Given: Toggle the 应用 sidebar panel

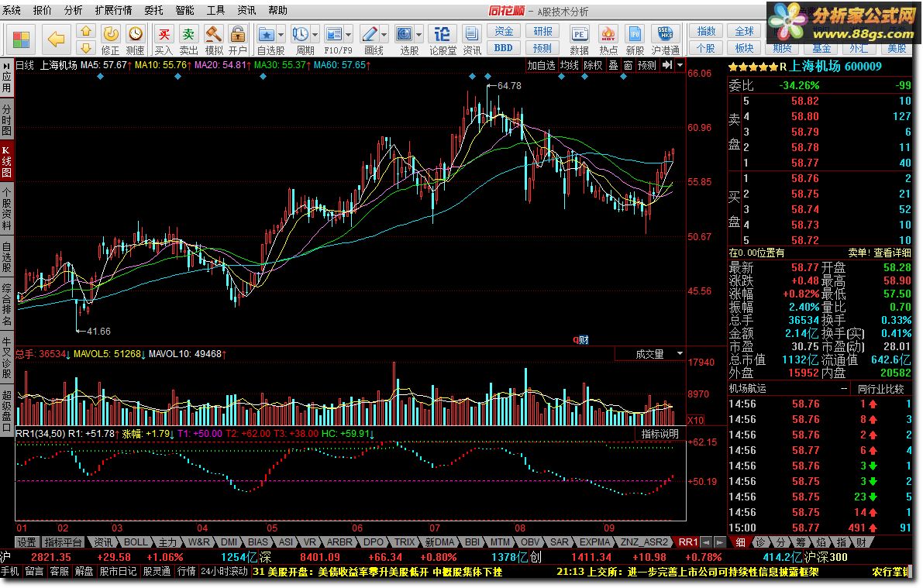Looking at the screenshot, I should (x=6, y=77).
